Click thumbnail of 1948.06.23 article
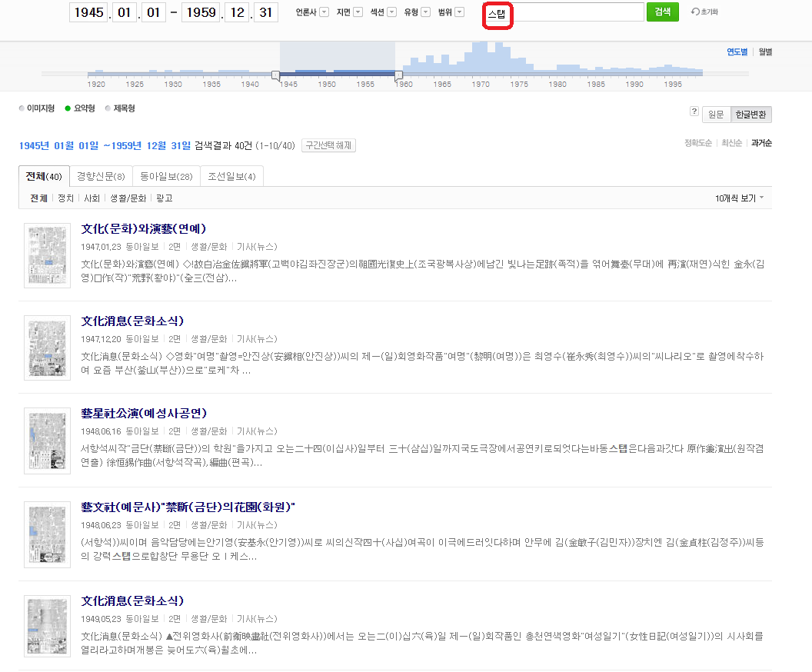 47,534
